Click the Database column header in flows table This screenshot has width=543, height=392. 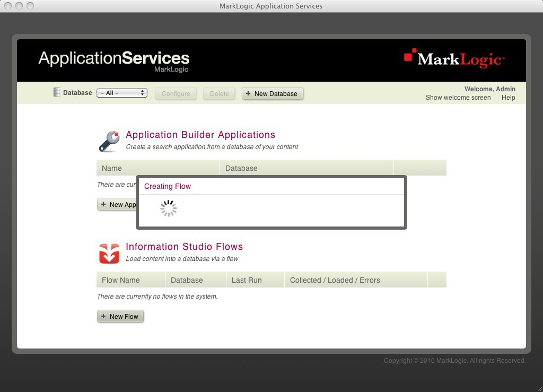click(x=196, y=280)
